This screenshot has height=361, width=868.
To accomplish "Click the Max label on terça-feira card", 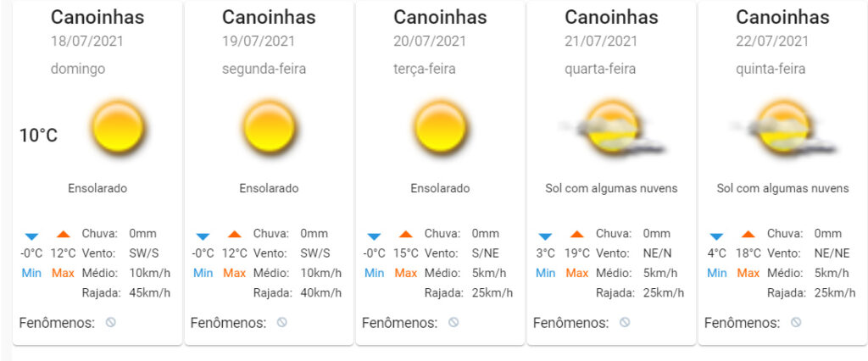I will tap(406, 273).
